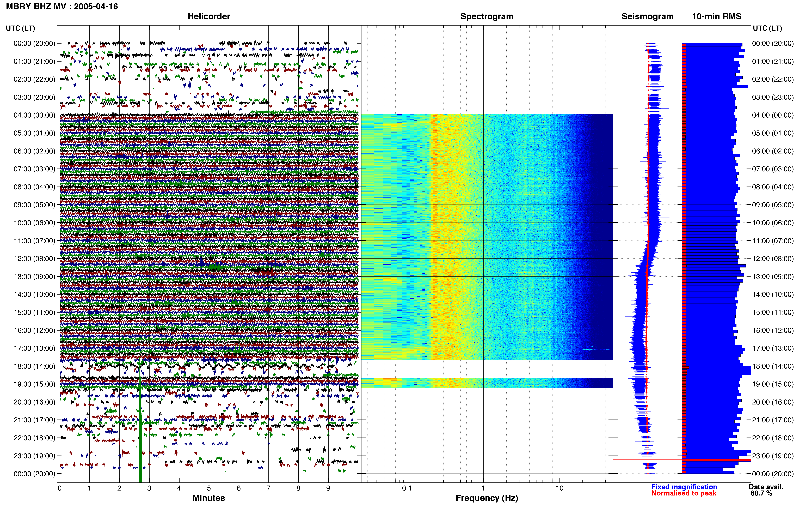Select the 'Spectrogram' panel heading
The height and width of the screenshot is (508, 812).
point(487,16)
